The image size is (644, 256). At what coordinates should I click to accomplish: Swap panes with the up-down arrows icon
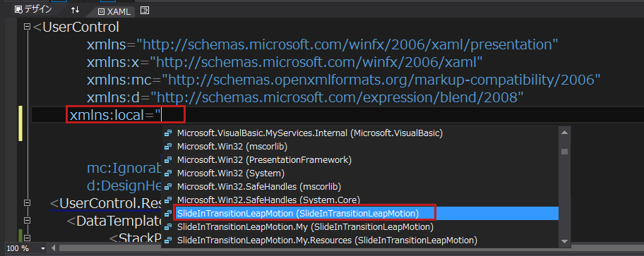click(x=75, y=10)
